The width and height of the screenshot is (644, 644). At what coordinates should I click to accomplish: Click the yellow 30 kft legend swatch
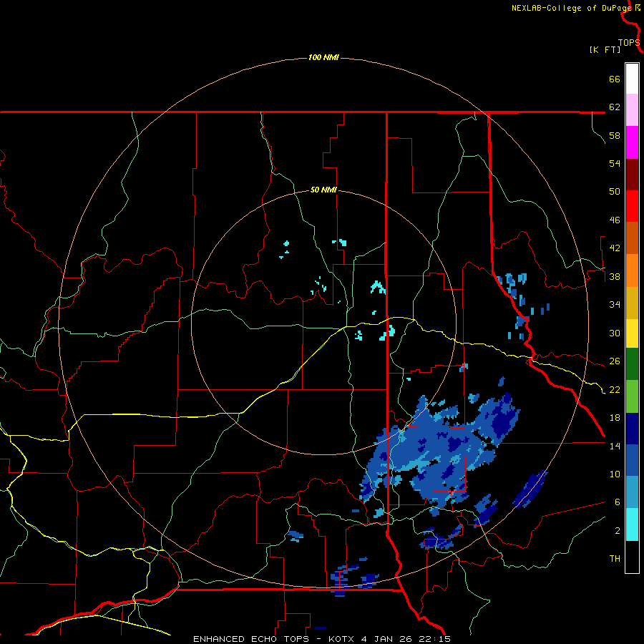click(x=632, y=333)
